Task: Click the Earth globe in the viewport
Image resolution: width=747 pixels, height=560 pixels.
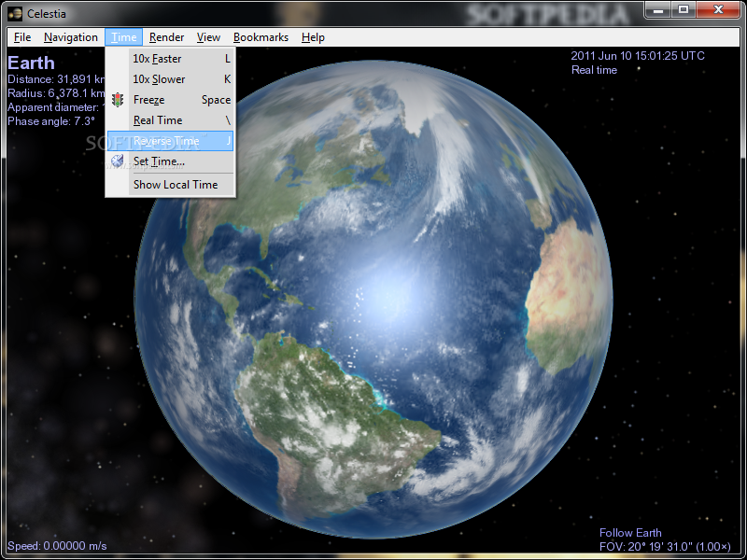Action: 373,299
